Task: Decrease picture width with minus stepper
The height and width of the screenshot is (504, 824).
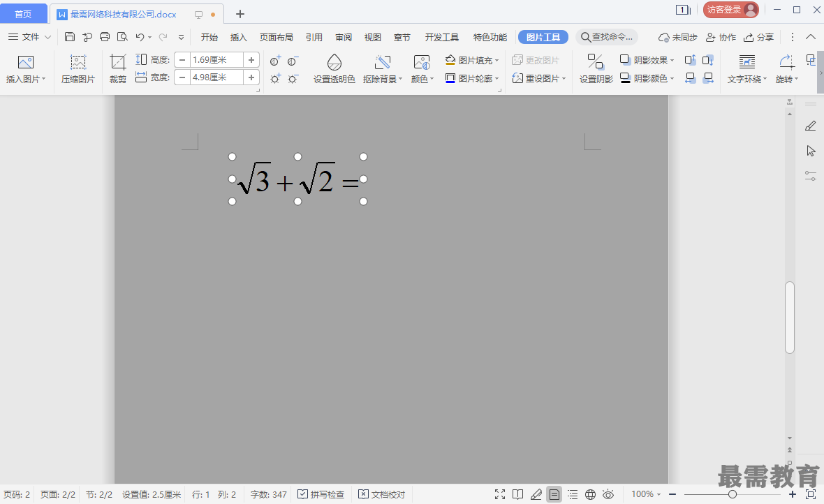Action: 182,77
